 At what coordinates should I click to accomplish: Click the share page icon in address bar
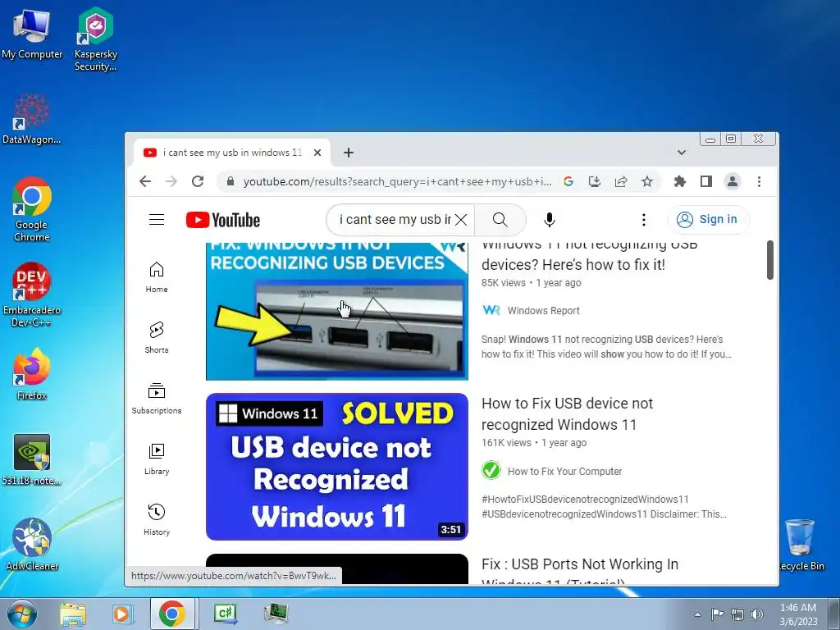(x=621, y=181)
